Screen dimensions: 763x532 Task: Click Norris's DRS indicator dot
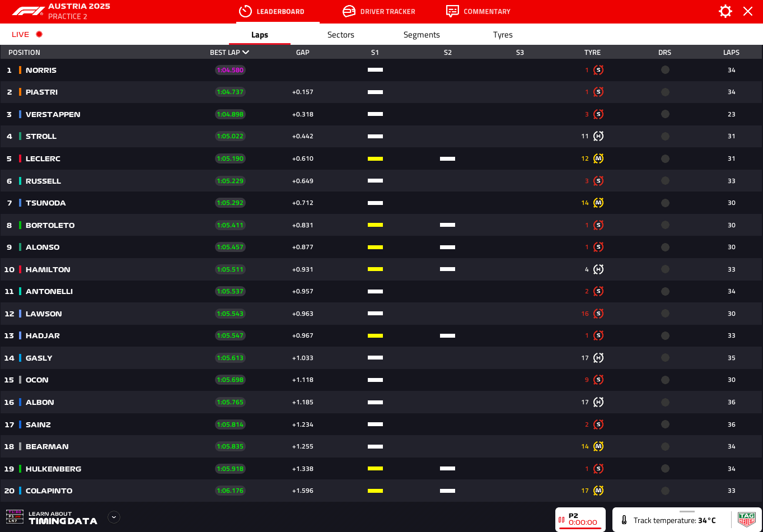(x=665, y=70)
